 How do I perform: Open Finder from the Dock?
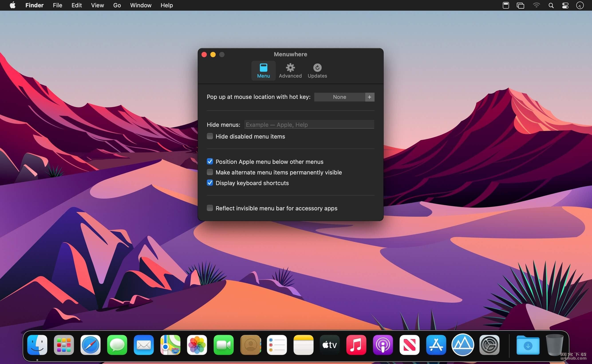click(x=37, y=345)
